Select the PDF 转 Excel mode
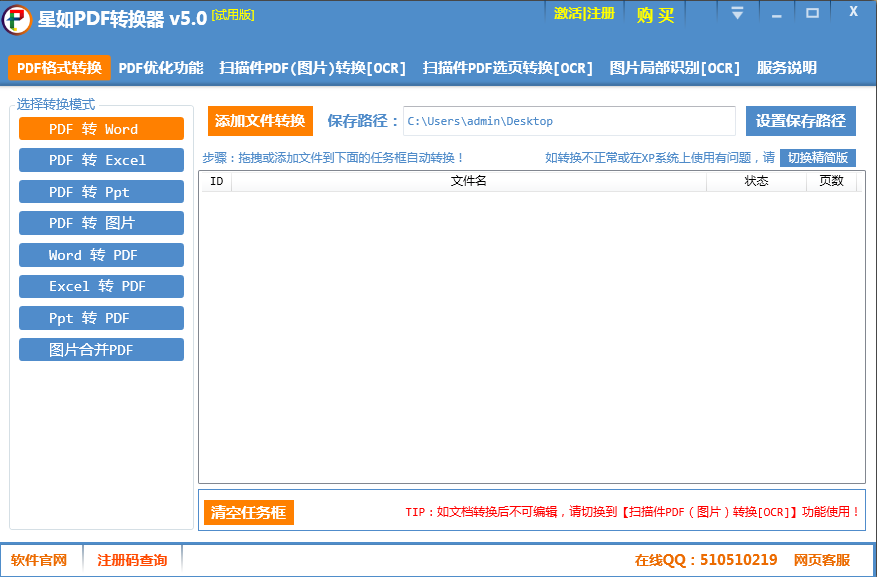This screenshot has width=877, height=577. [101, 160]
